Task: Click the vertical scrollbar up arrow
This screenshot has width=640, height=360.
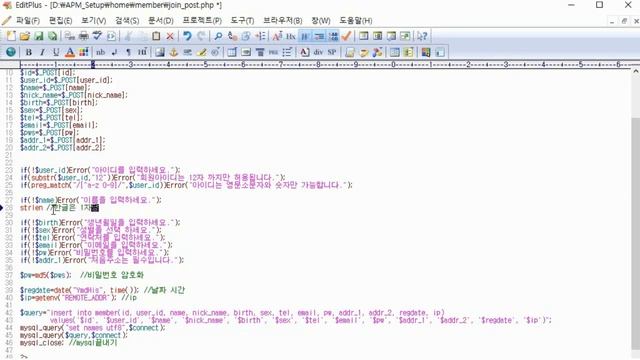Action: tap(635, 71)
